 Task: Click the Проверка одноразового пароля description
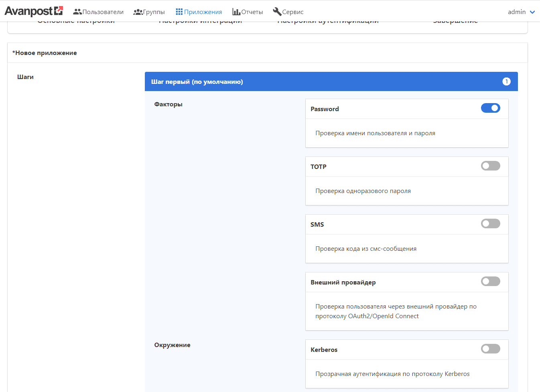(363, 191)
